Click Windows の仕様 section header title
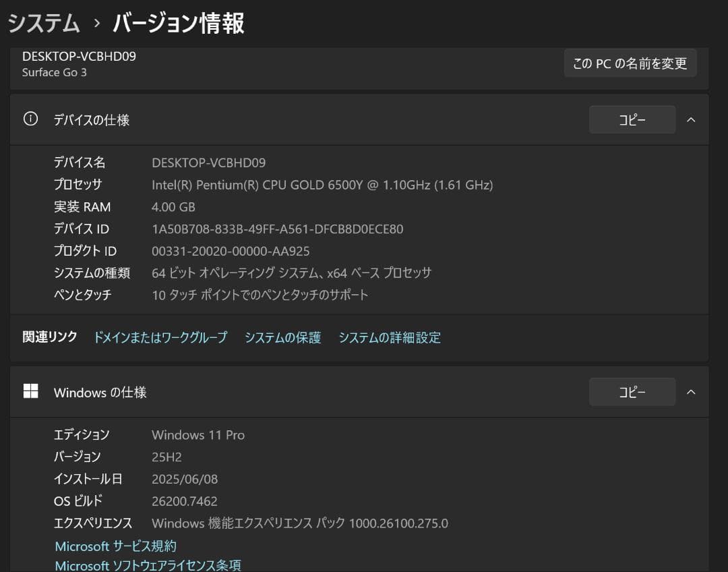728x572 pixels. 100,392
